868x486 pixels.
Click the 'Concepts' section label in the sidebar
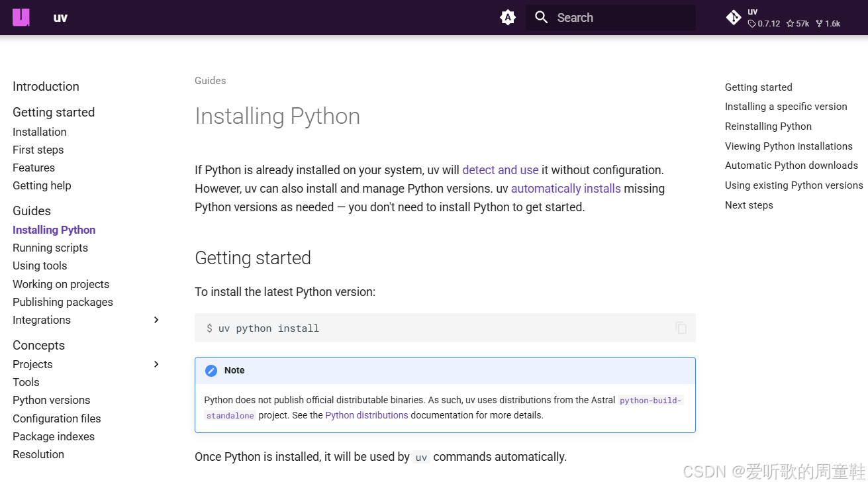click(x=38, y=345)
